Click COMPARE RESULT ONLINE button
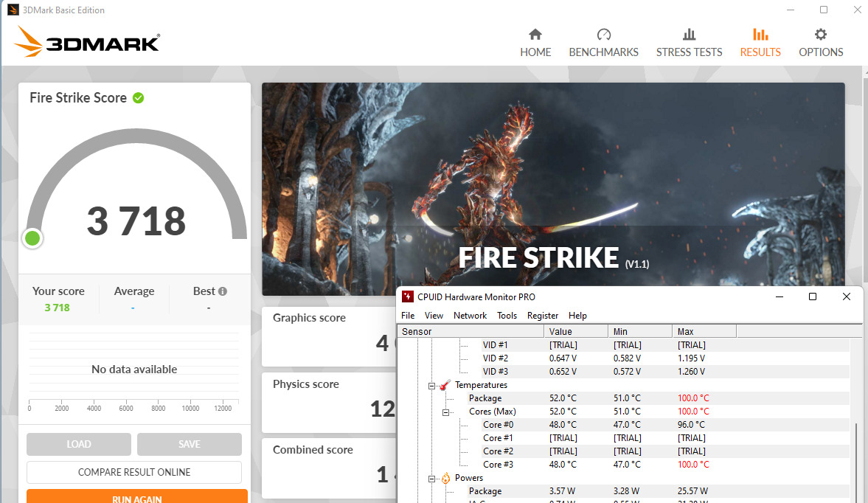The image size is (868, 503). (x=134, y=472)
